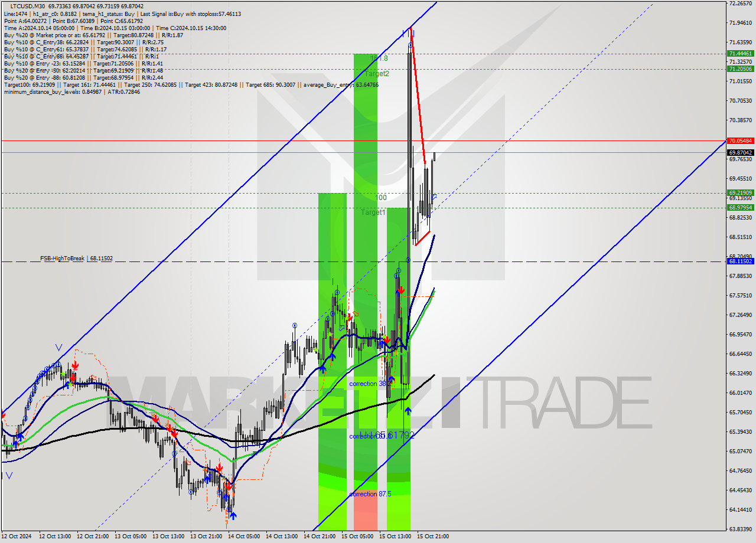Click the '12 Oct 13:00' time label
The image size is (756, 543).
coord(55,537)
